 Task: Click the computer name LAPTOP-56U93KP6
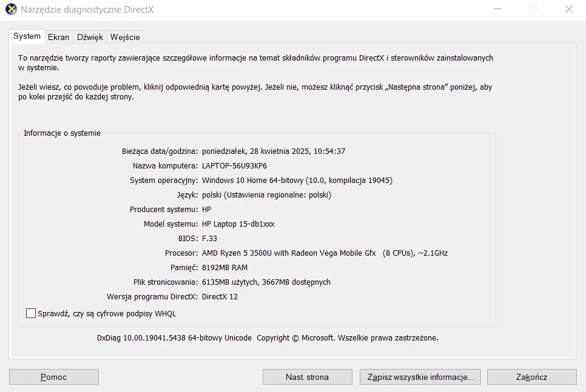pos(234,166)
